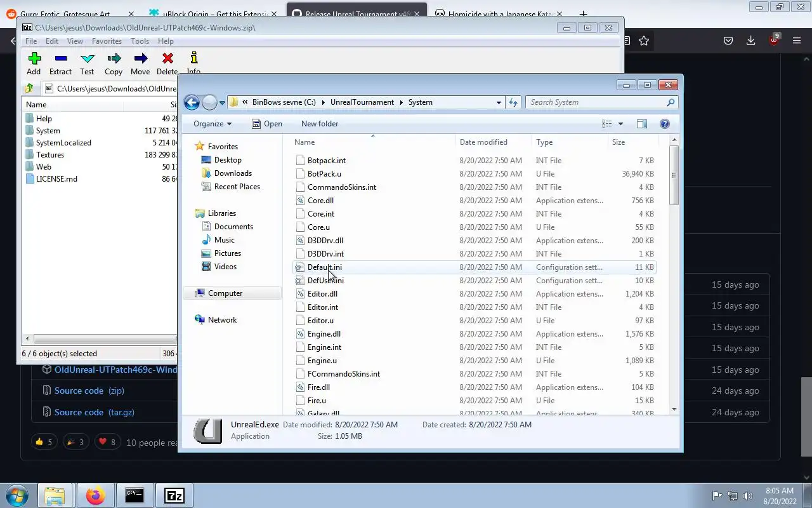Click the volume speaker tray icon

click(x=748, y=495)
